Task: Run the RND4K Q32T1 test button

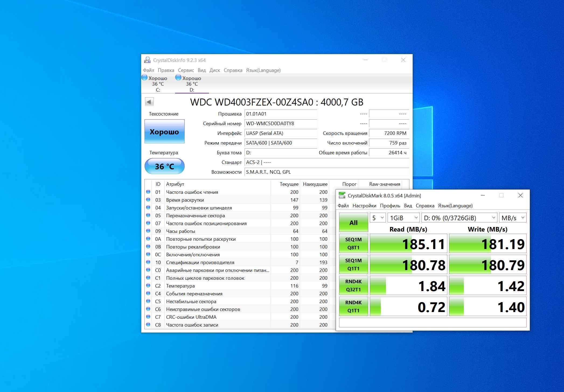Action: coord(353,285)
